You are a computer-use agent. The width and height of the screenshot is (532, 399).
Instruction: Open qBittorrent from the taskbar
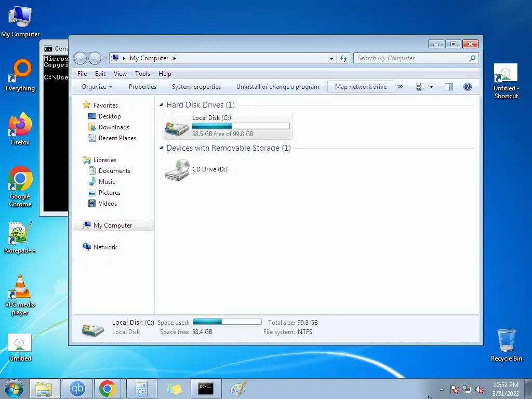coord(77,389)
